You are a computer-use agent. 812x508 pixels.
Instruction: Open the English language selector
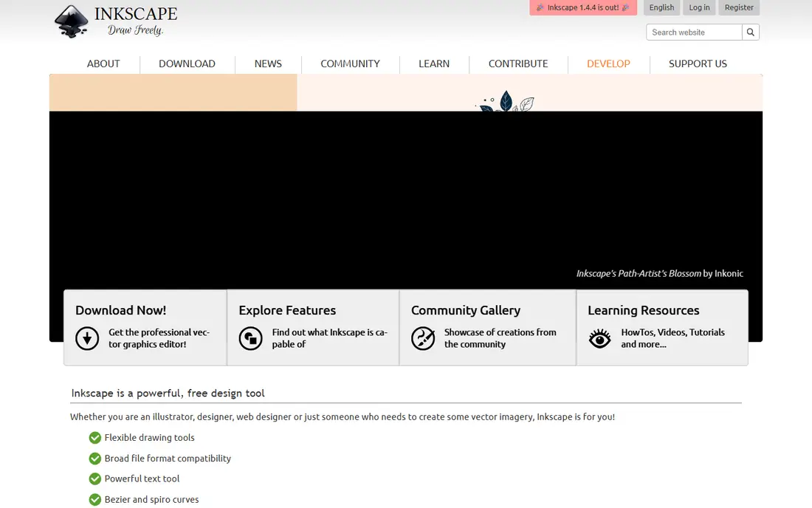coord(662,7)
